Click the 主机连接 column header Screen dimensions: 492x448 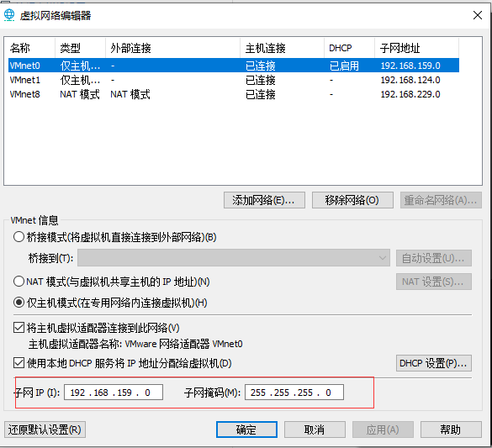(x=282, y=48)
